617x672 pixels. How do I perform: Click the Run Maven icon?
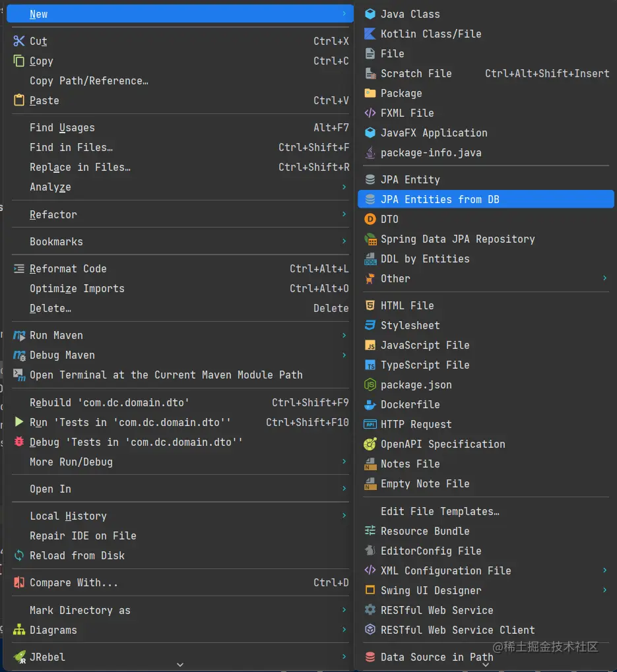pos(19,336)
